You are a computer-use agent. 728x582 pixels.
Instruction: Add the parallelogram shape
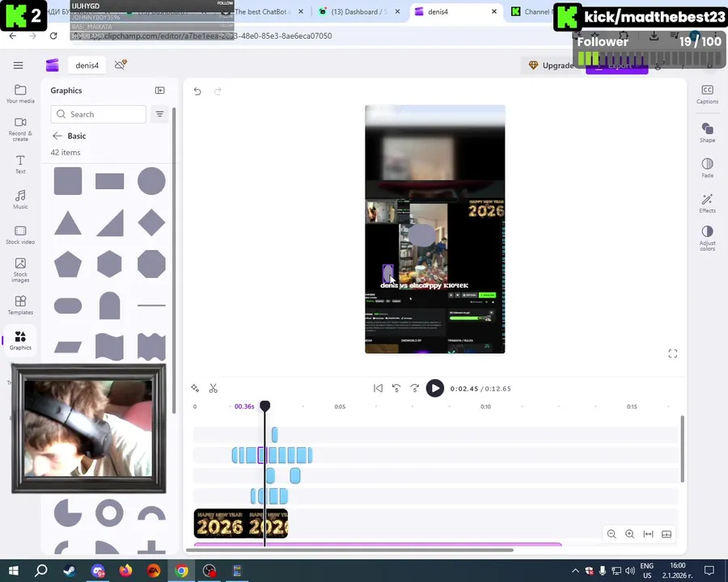tap(68, 347)
